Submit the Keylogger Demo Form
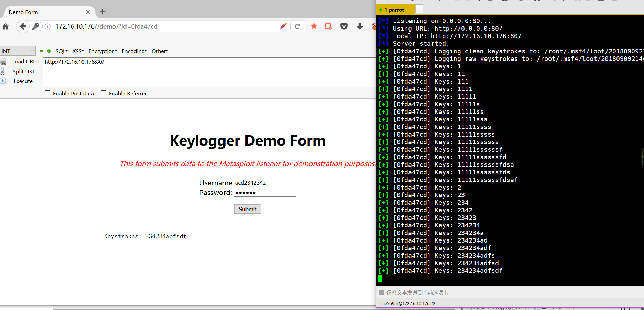Image resolution: width=644 pixels, height=310 pixels. point(248,209)
